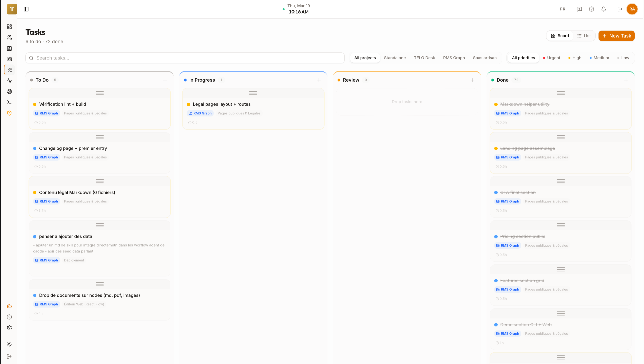
Task: Open the settings gear in sidebar
Action: (9, 327)
